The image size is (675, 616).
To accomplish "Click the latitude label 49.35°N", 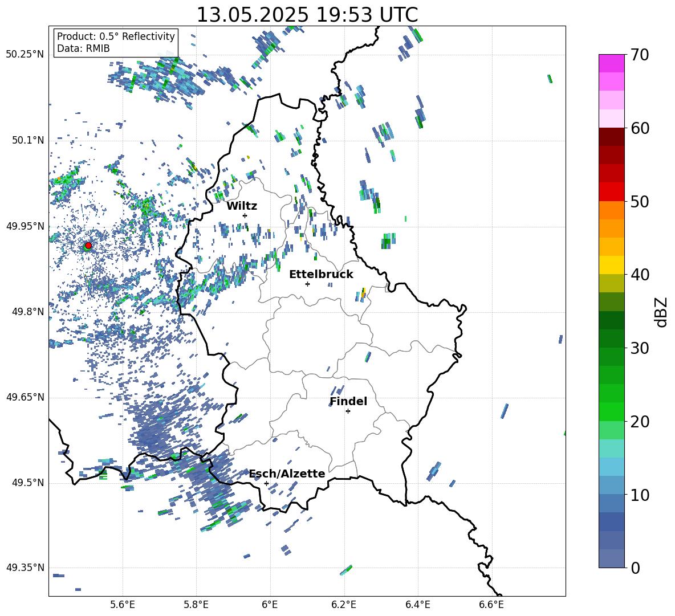I will click(25, 568).
